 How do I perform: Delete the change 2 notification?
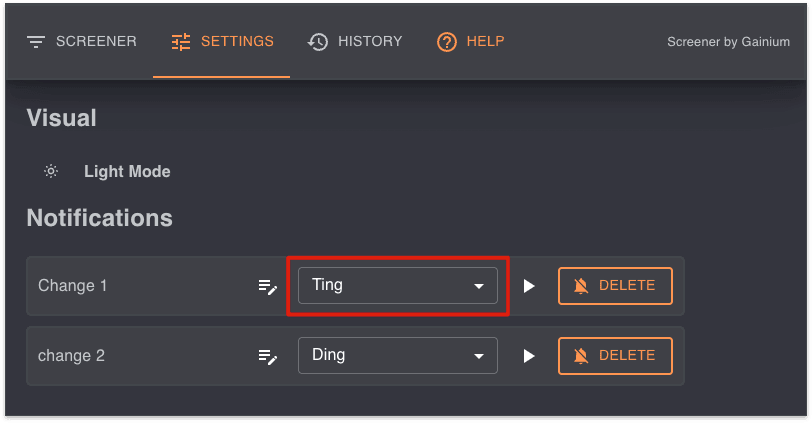[x=615, y=356]
